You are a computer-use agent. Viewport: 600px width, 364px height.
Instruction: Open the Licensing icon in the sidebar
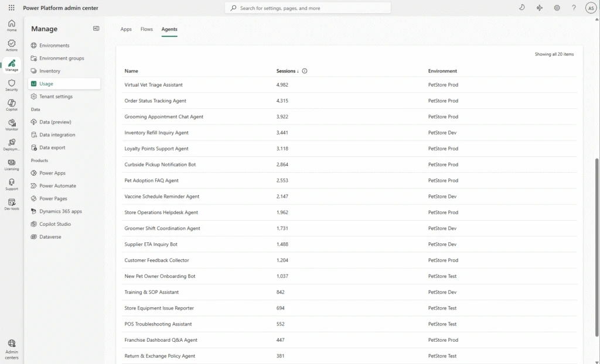11,164
